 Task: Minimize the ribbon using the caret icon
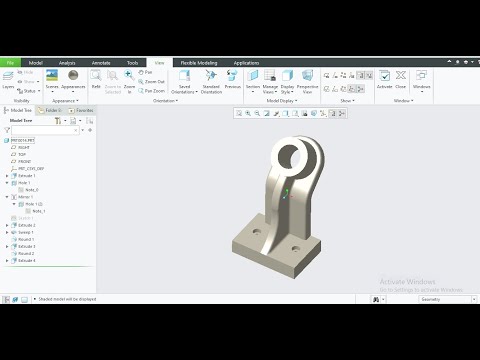tap(449, 62)
